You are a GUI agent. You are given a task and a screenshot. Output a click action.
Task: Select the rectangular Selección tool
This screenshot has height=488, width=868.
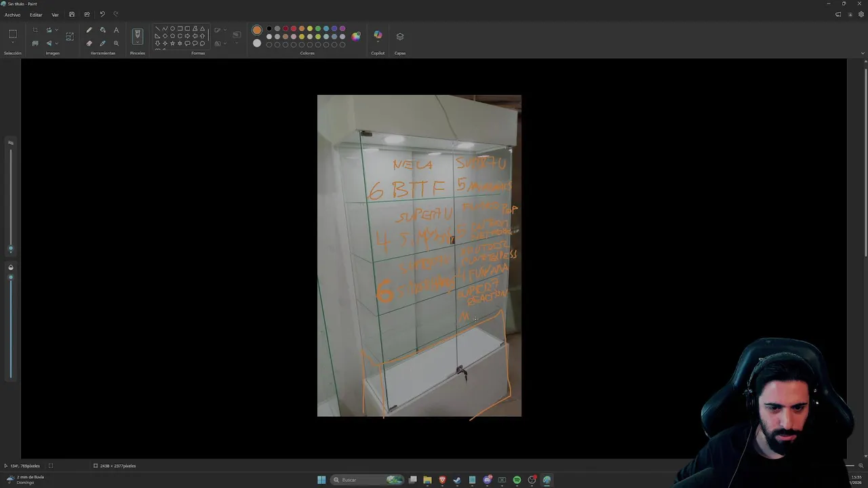point(13,34)
